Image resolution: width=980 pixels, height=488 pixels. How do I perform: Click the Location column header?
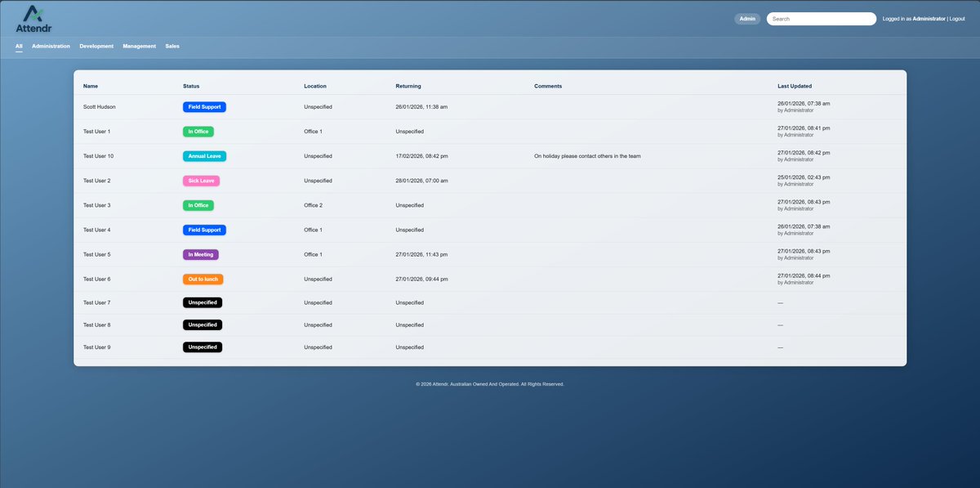point(315,86)
